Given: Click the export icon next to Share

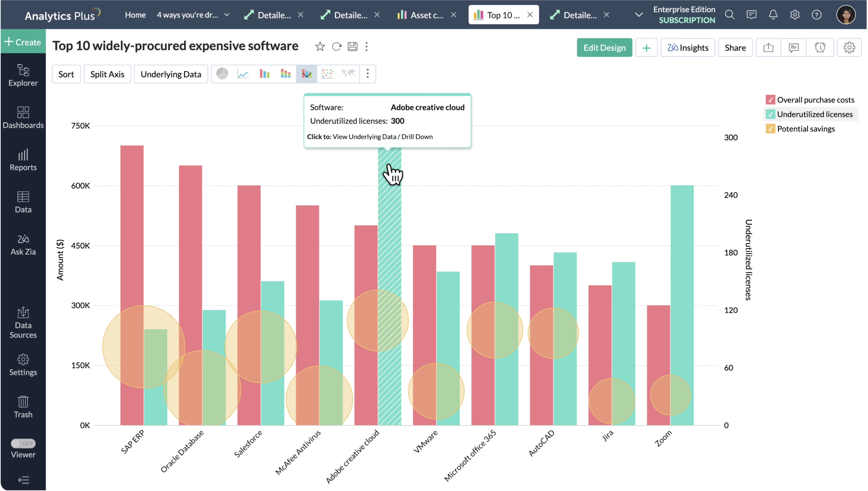Looking at the screenshot, I should click(x=768, y=48).
